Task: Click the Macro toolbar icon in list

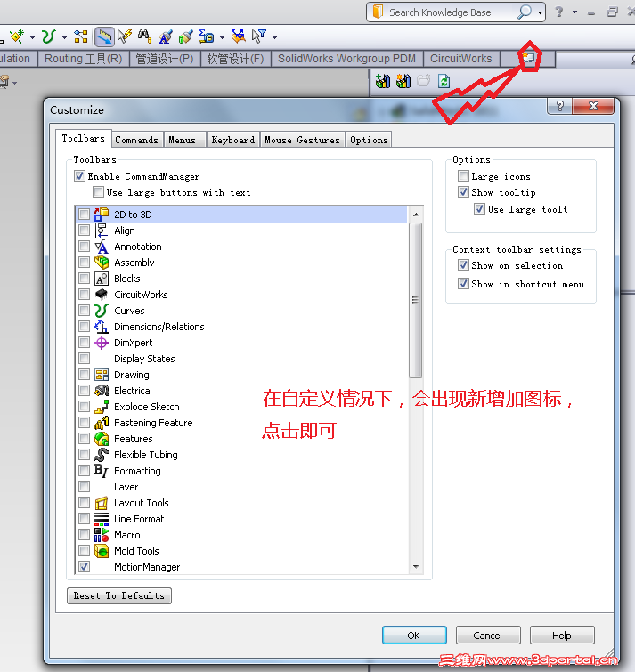Action: point(102,535)
